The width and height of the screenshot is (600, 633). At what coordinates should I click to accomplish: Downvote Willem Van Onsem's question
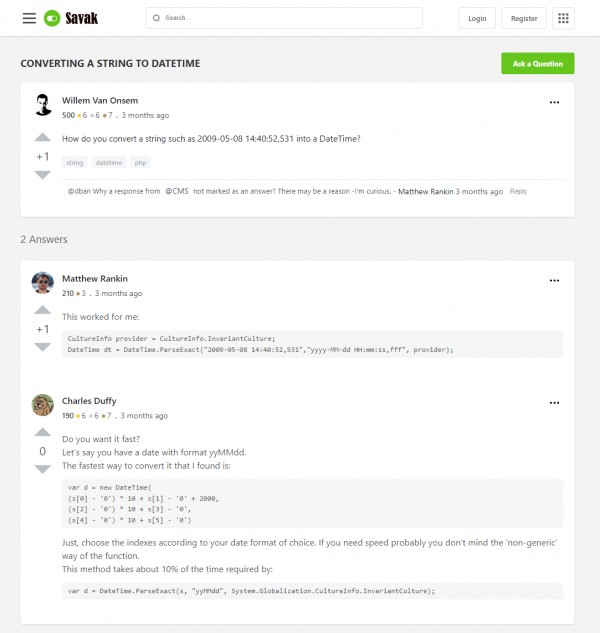42,175
